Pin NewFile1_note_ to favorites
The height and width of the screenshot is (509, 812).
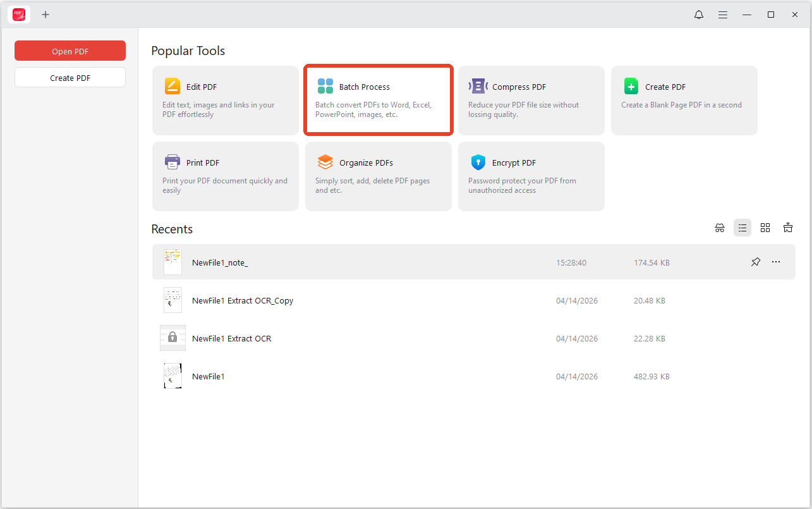(755, 261)
